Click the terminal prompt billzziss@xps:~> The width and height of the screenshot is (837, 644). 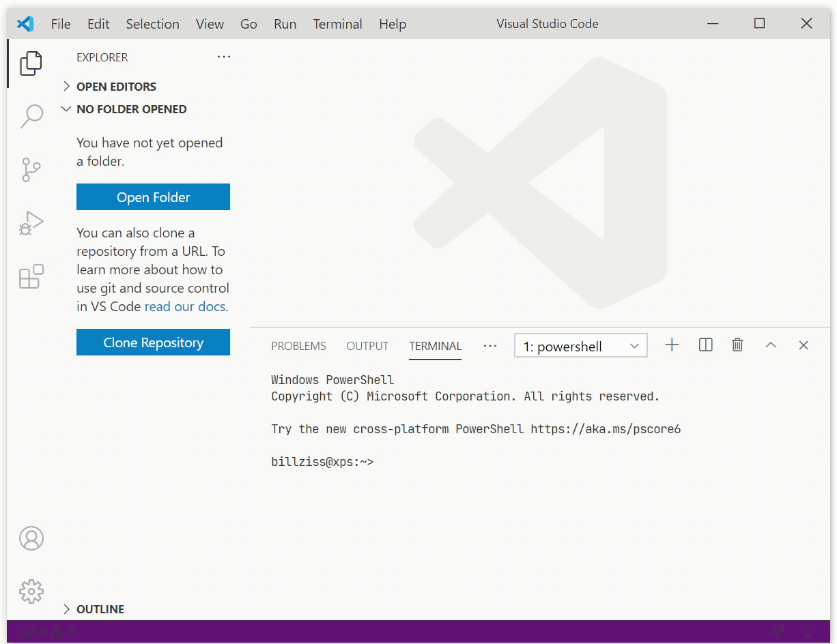tap(322, 462)
